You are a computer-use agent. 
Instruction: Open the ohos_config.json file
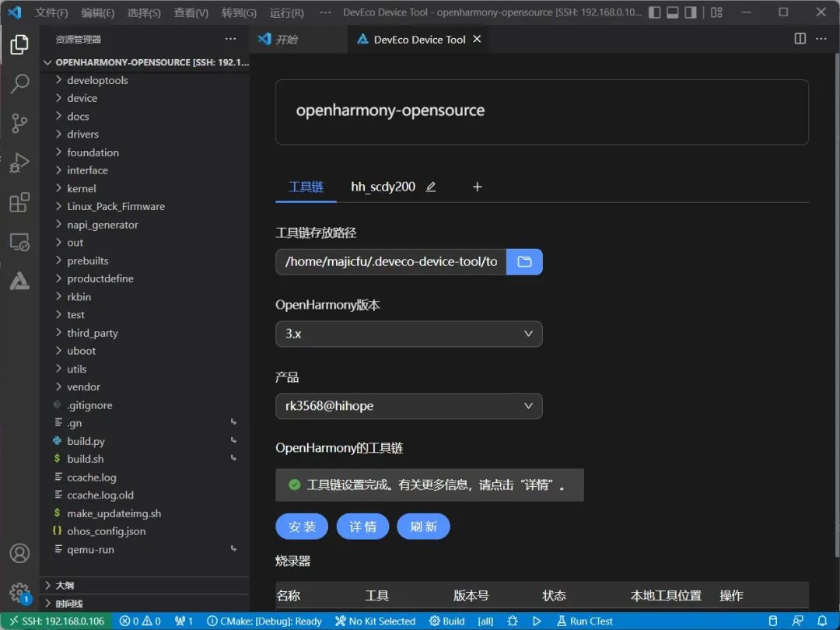tap(106, 531)
